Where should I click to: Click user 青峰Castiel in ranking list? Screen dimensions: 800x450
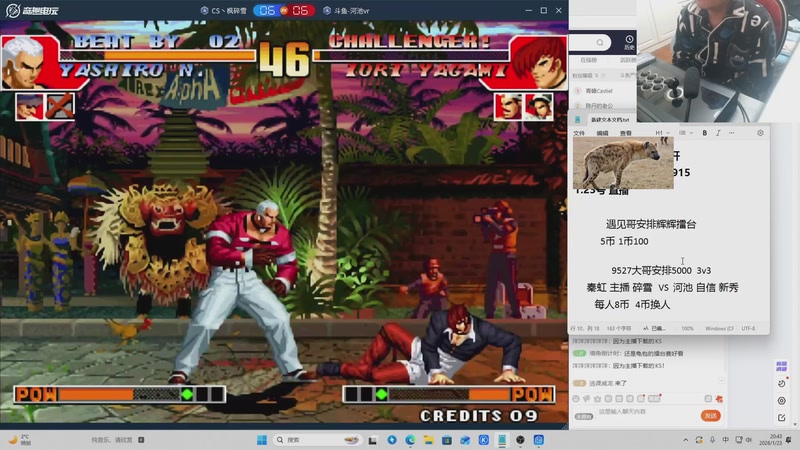click(598, 91)
